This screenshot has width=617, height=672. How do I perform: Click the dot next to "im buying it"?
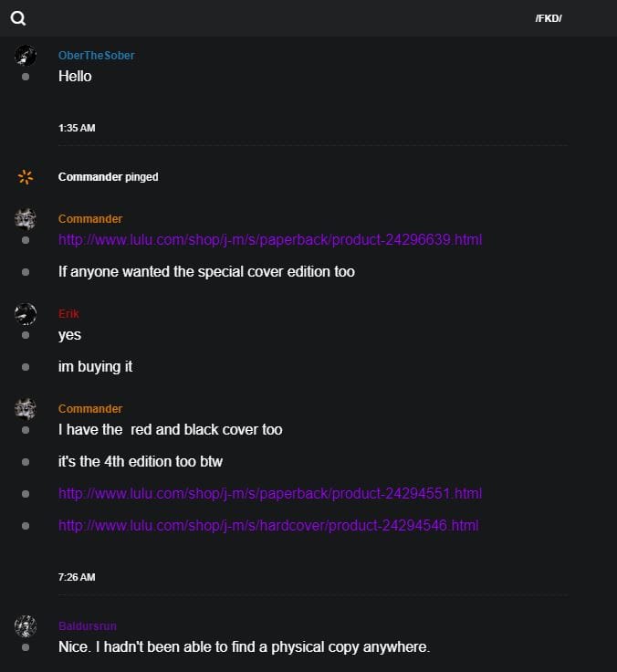click(x=26, y=367)
